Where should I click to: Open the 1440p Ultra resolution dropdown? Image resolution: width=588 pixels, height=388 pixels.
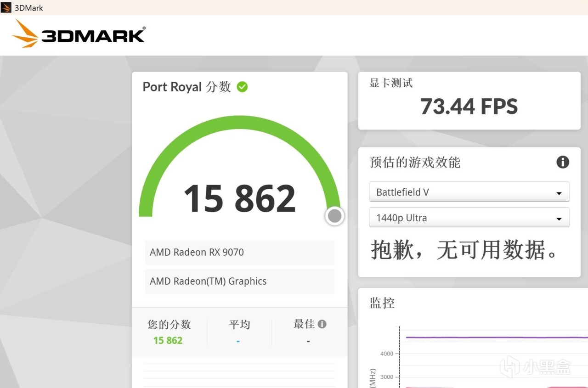(469, 218)
